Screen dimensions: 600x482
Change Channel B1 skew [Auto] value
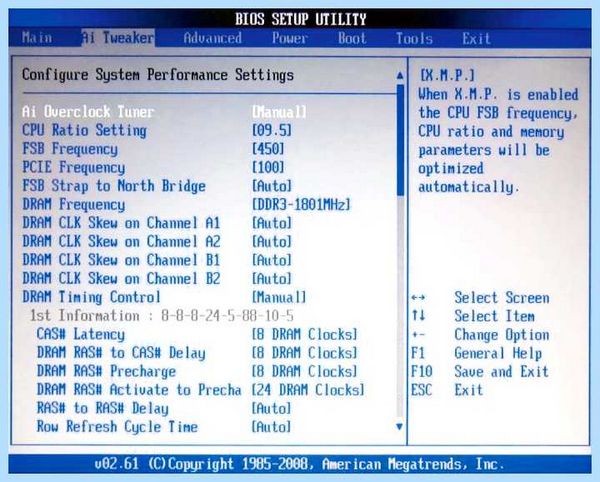(x=272, y=260)
